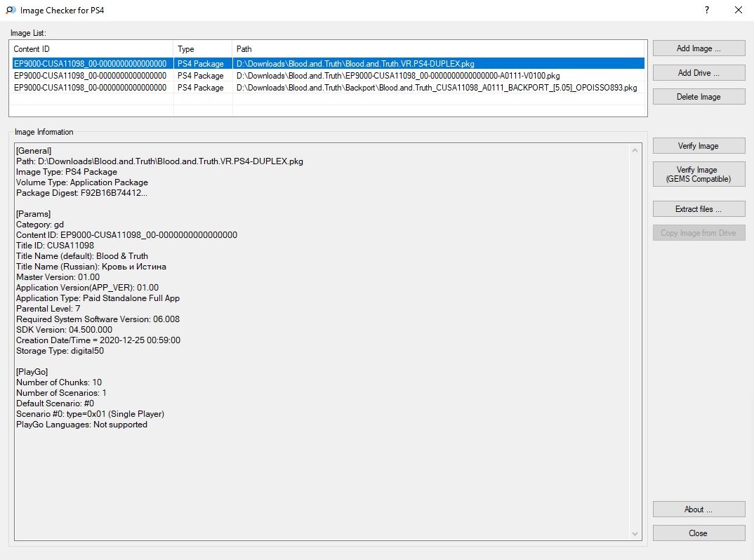Click the [General] section heading

pyautogui.click(x=34, y=150)
